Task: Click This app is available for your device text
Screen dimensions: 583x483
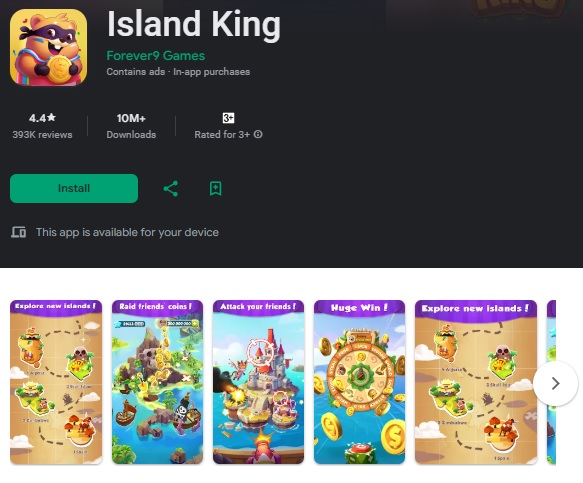Action: pyautogui.click(x=127, y=232)
